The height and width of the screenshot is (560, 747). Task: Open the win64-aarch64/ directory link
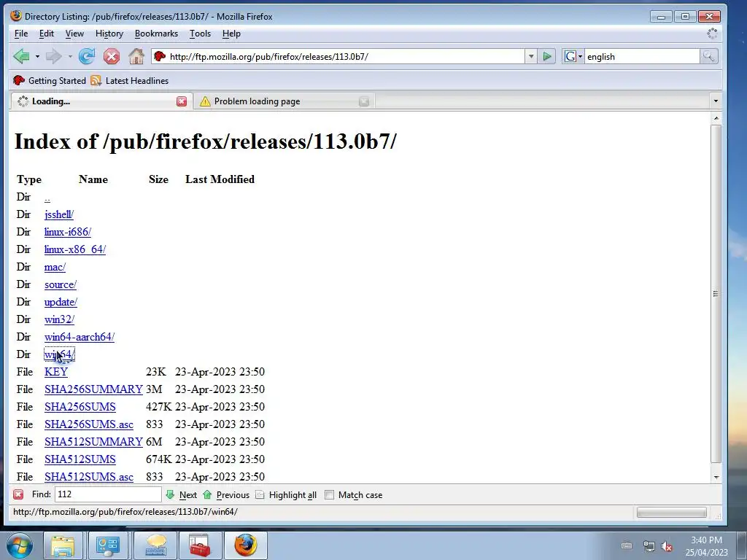coord(79,337)
